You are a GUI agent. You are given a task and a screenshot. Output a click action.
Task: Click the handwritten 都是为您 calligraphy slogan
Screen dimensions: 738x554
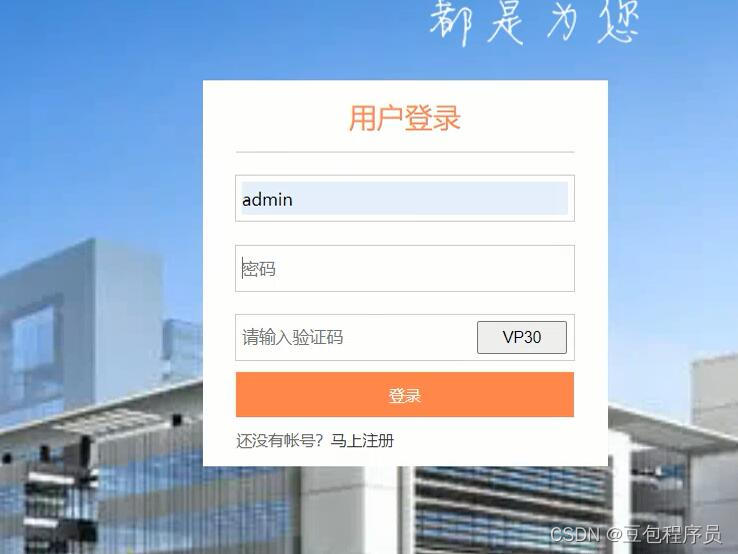(x=535, y=21)
